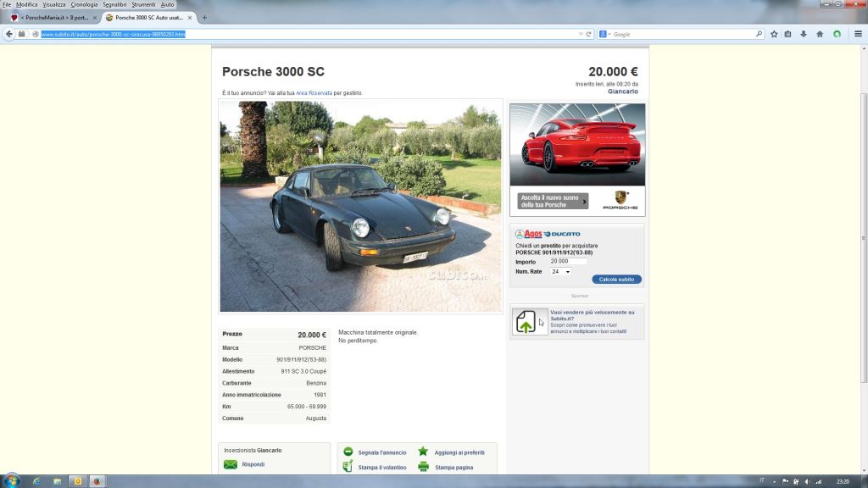Open the Cronologia menu
This screenshot has height=488, width=868.
[x=84, y=4]
